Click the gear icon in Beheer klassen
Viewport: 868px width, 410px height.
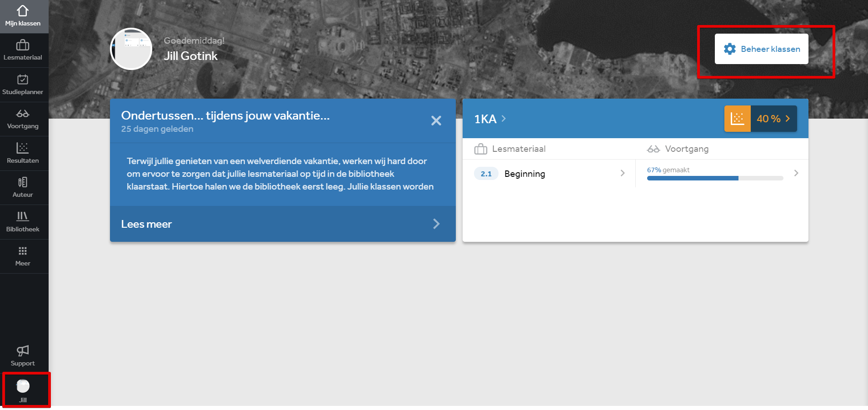tap(730, 49)
